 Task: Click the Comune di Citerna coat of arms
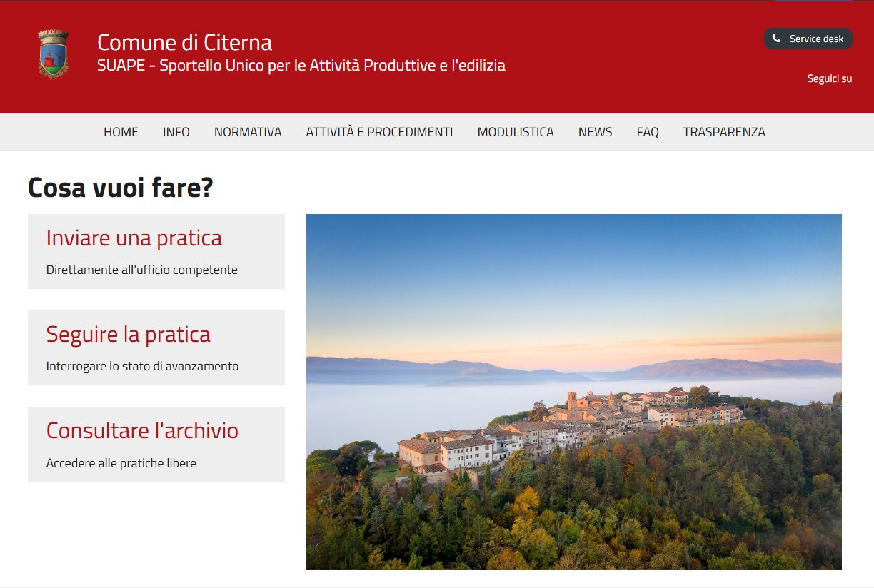click(x=53, y=54)
